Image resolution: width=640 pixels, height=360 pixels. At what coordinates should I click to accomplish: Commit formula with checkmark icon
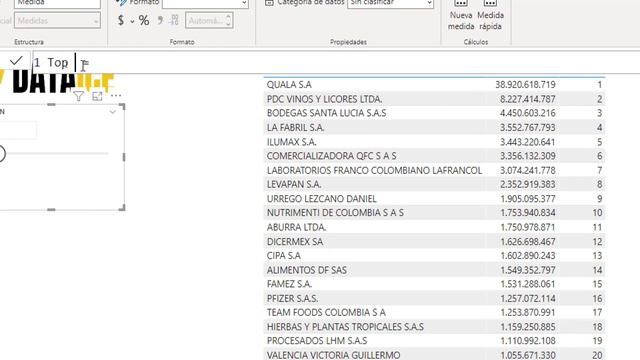pos(16,61)
